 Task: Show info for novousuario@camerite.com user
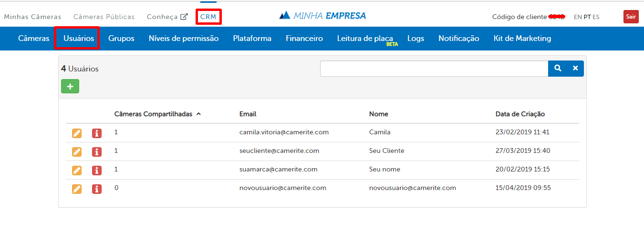[97, 189]
